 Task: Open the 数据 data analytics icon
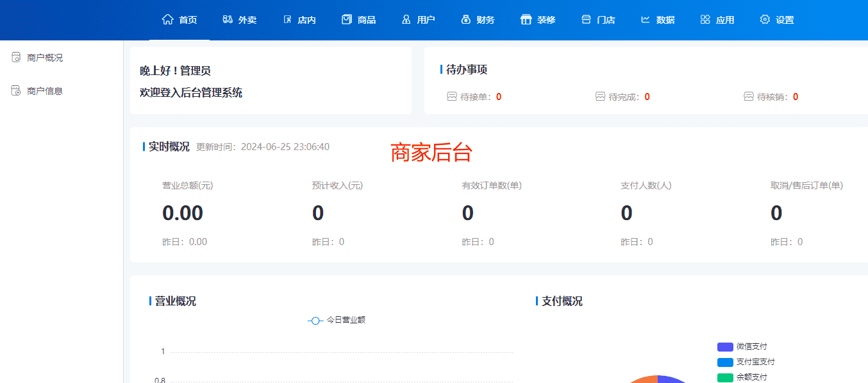coord(645,19)
